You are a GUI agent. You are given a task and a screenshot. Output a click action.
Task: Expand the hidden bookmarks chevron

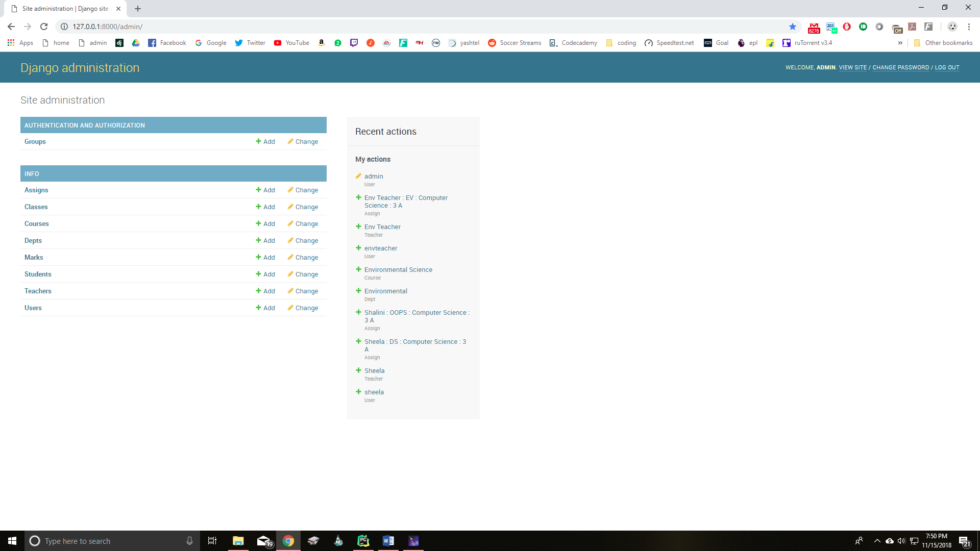900,43
